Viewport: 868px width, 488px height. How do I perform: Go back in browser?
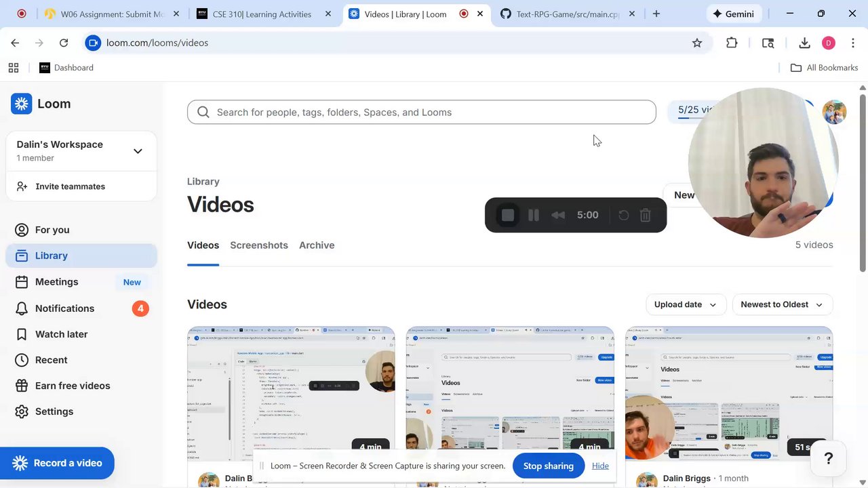pos(15,43)
